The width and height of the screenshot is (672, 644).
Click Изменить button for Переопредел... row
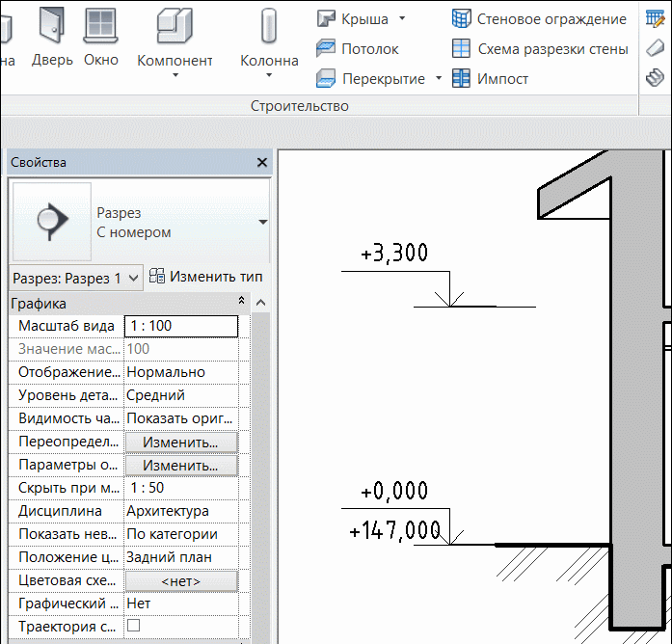tap(181, 443)
